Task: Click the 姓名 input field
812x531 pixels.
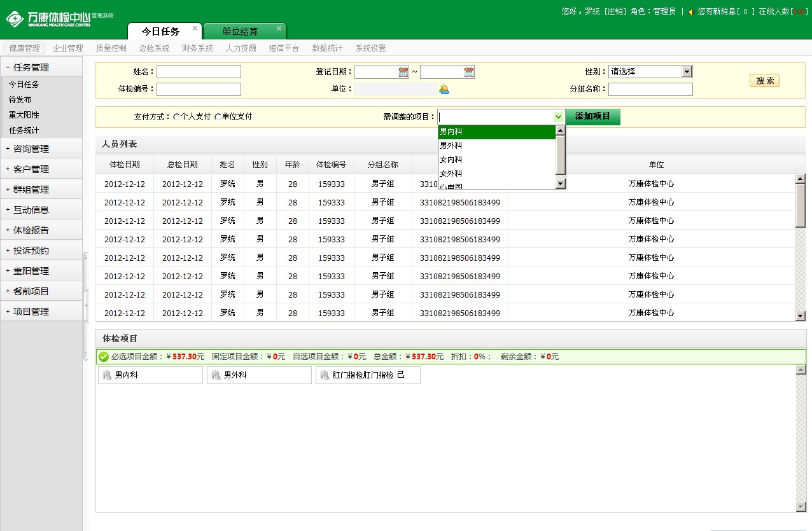Action: pyautogui.click(x=199, y=72)
